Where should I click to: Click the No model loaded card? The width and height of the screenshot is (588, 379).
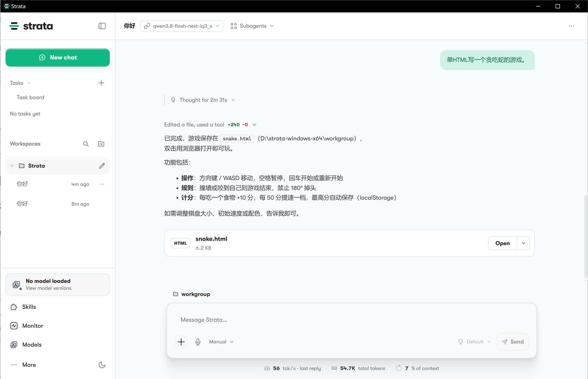tap(57, 285)
